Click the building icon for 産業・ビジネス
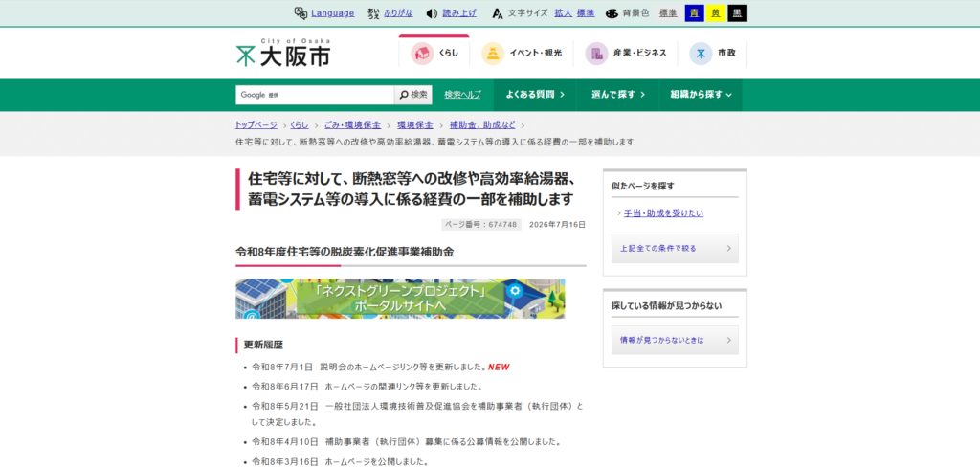 pos(596,53)
